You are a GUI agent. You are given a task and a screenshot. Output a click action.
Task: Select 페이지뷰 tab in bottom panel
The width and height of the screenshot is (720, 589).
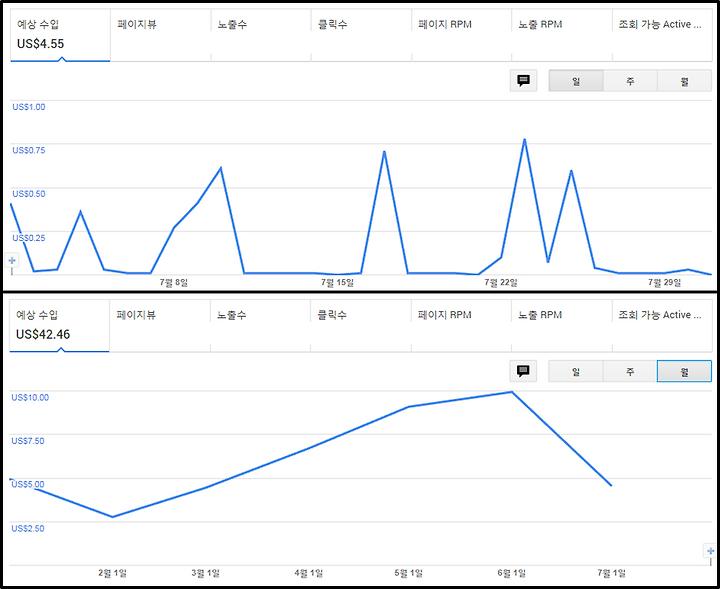[160, 325]
